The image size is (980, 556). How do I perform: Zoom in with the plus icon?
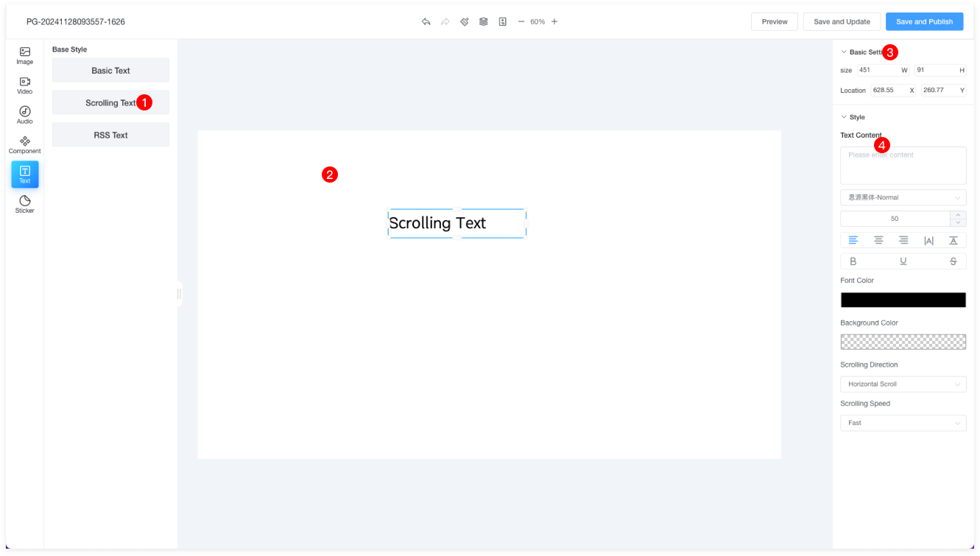[554, 21]
